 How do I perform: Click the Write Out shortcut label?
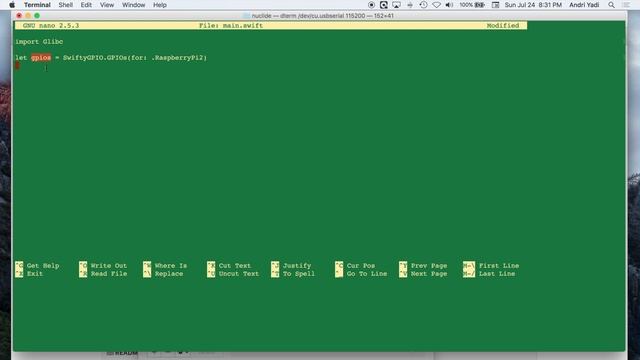(109, 266)
